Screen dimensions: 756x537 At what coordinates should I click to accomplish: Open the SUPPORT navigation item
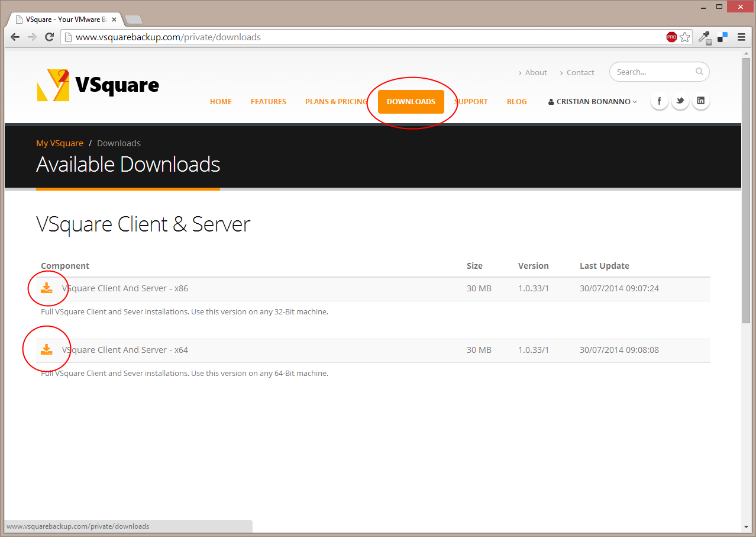[471, 102]
